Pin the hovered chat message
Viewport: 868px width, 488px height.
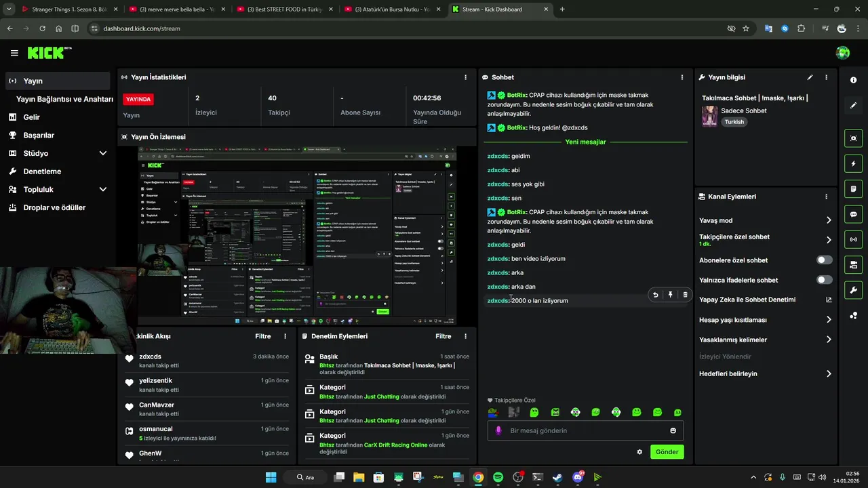click(x=670, y=295)
